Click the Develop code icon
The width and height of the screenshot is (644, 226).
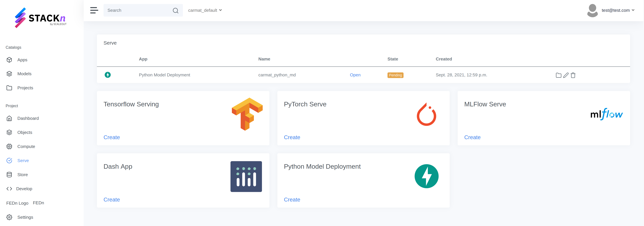point(9,189)
